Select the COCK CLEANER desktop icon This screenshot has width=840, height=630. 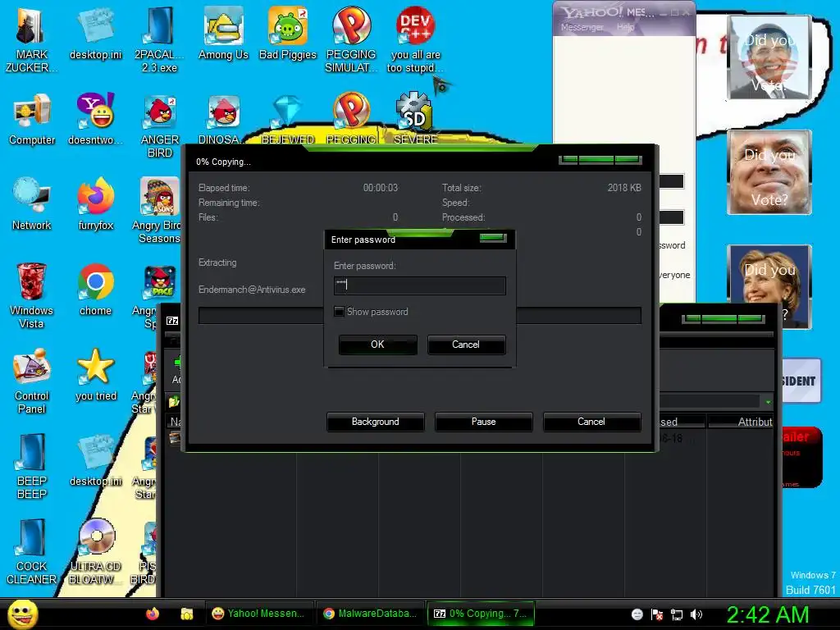coord(32,552)
